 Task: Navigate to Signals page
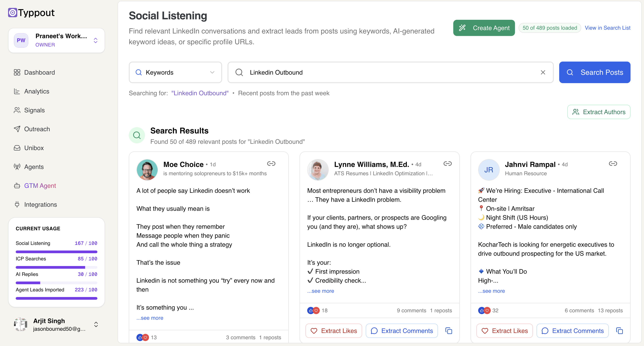coord(34,110)
